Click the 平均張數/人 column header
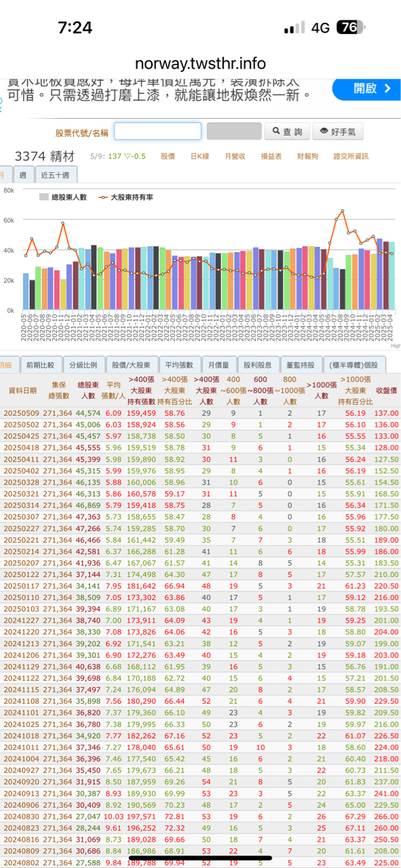Screen dimensions: 401x868 (x=113, y=391)
